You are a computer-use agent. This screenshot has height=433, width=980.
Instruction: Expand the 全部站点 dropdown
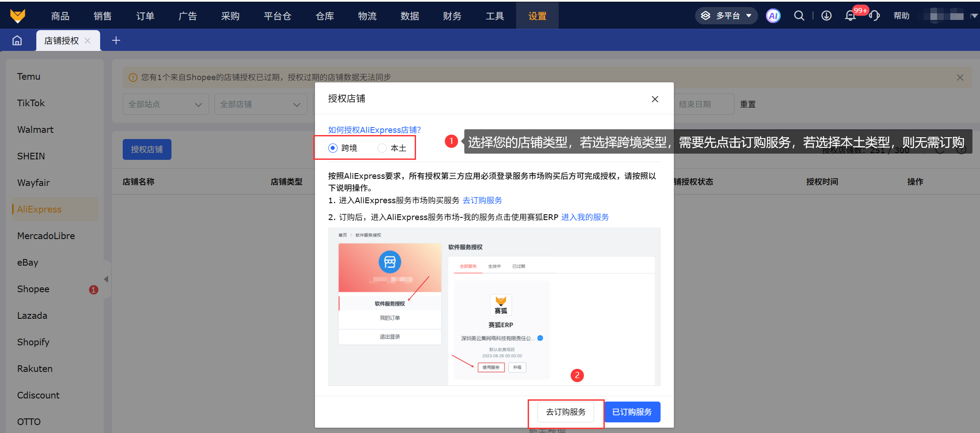[166, 104]
